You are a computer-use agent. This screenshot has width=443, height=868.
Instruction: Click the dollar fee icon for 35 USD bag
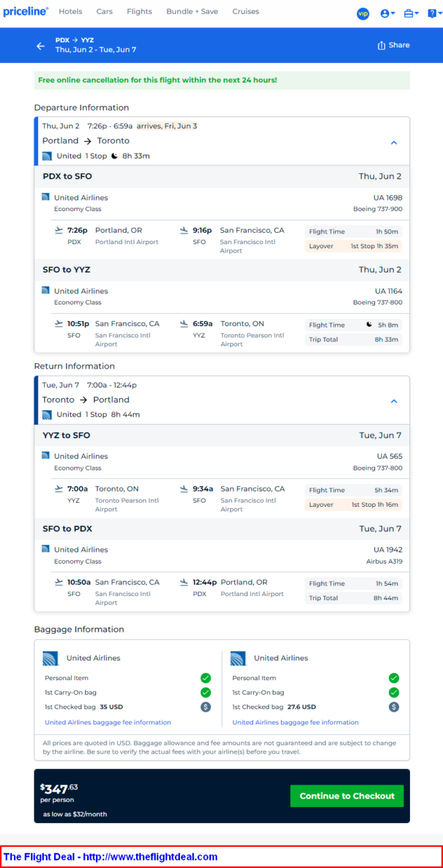[x=206, y=707]
